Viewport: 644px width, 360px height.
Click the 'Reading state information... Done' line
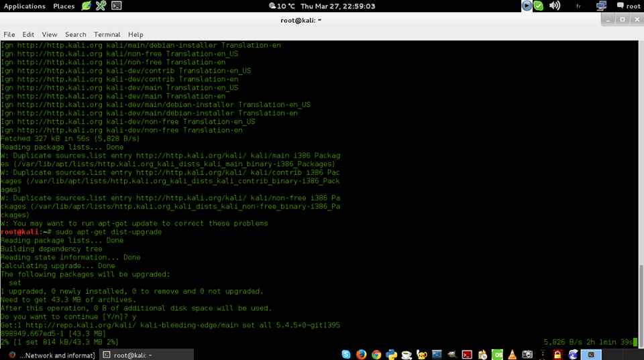click(x=70, y=257)
